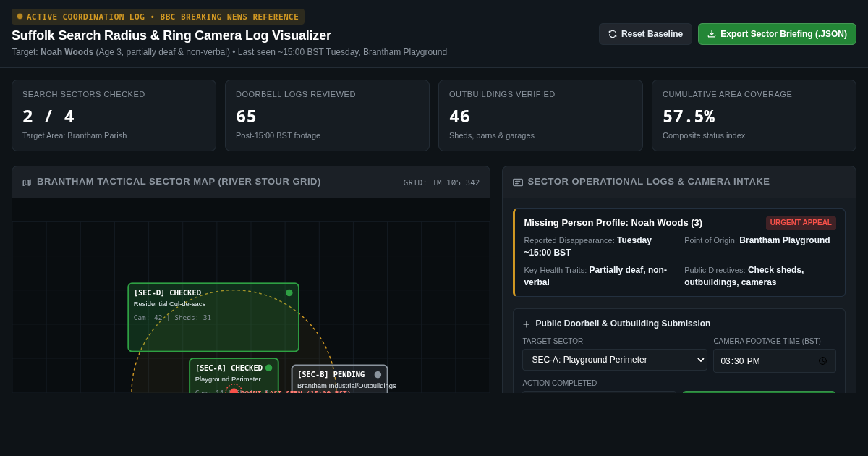This screenshot has height=456, width=868.
Task: Click 'Brantham Industrial/Outbuildings' label on SEC-B
Action: pos(346,386)
